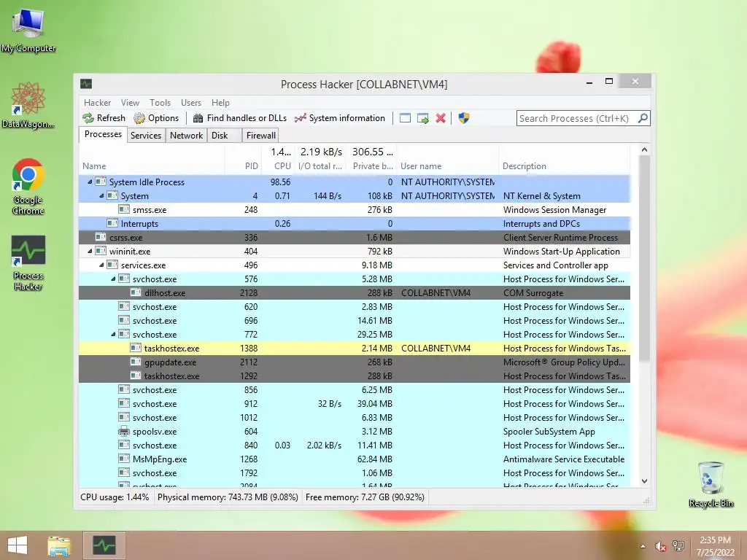Select the gpupdate.exe process icon
This screenshot has width=747, height=560.
(136, 362)
